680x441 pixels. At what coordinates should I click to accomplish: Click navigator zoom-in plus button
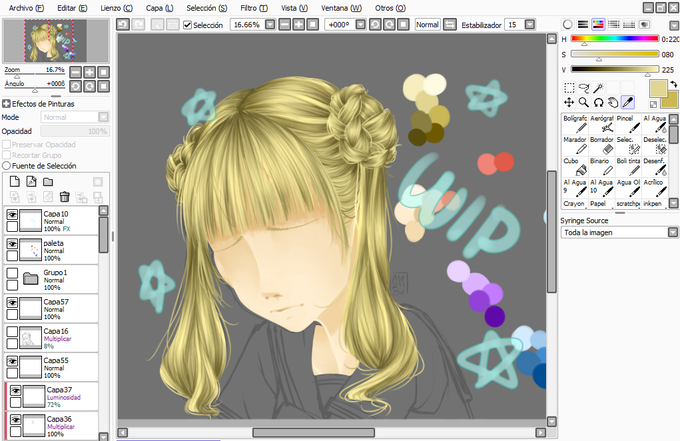tap(89, 72)
